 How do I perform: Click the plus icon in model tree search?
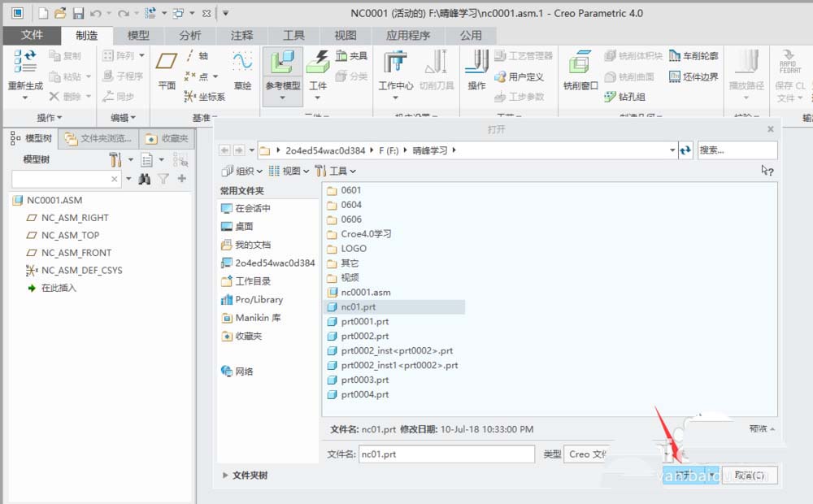[181, 178]
